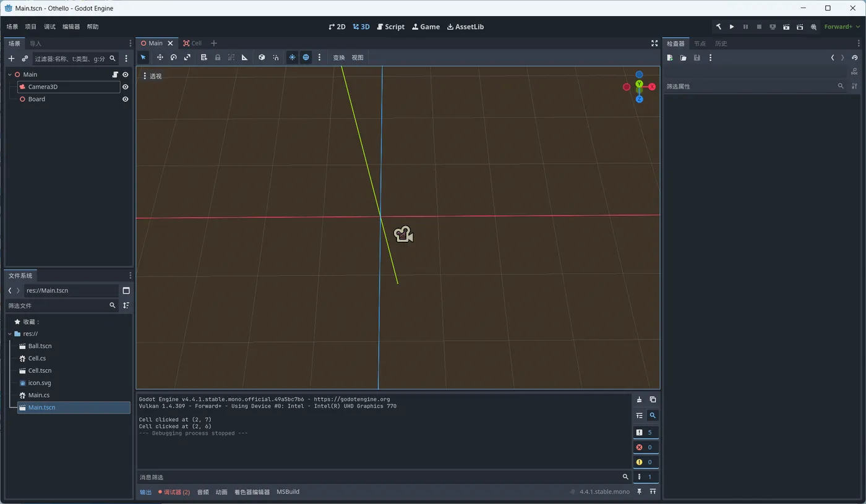Image resolution: width=866 pixels, height=504 pixels.
Task: Click the red X axis on the view gizmo
Action: [x=652, y=87]
